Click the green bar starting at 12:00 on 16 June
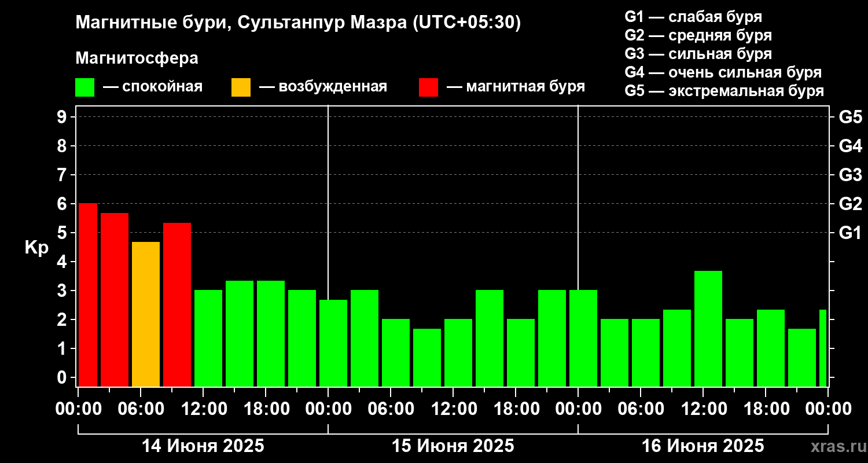Image resolution: width=868 pixels, height=463 pixels. coord(708,329)
